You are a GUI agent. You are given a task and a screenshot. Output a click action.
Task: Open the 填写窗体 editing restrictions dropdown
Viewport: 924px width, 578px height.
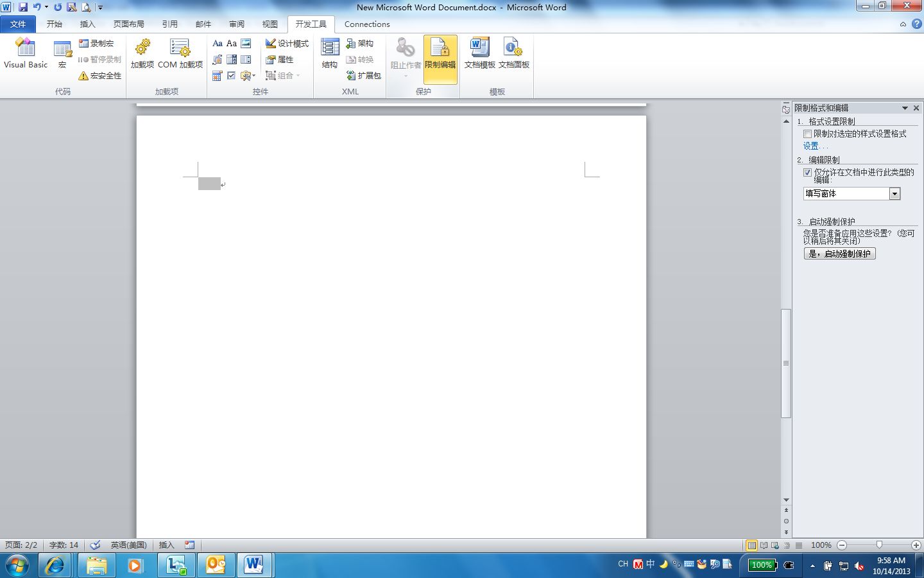tap(895, 193)
